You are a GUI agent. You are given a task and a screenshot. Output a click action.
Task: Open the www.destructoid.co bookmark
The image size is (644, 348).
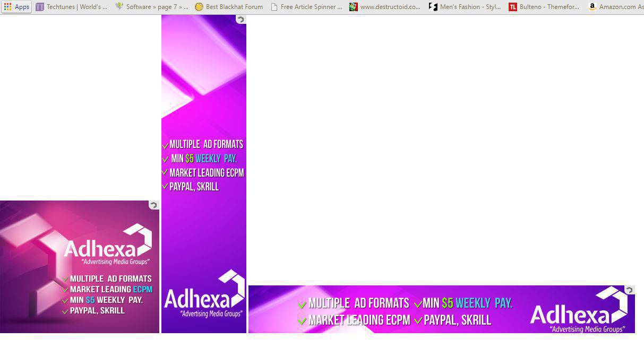(x=385, y=7)
